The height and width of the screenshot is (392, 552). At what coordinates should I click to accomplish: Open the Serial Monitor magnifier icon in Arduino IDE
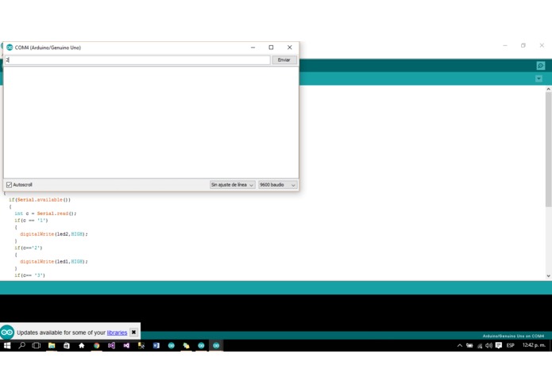[540, 66]
